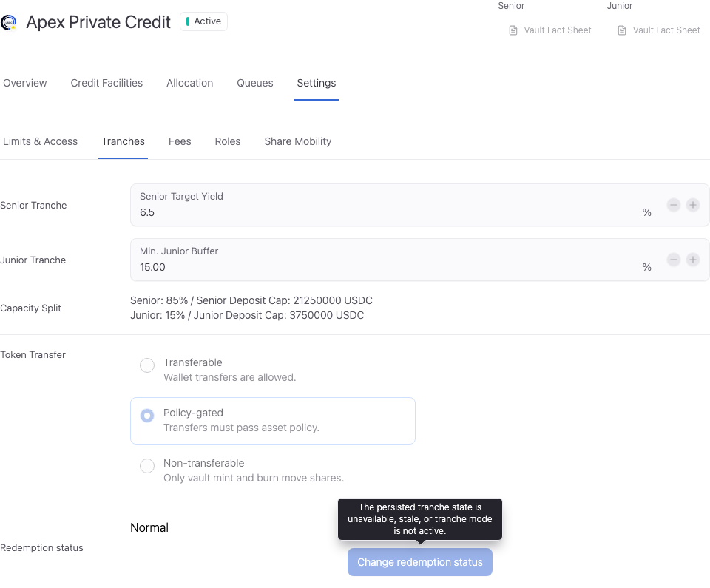Click the persisted tranche state tooltip

point(420,519)
